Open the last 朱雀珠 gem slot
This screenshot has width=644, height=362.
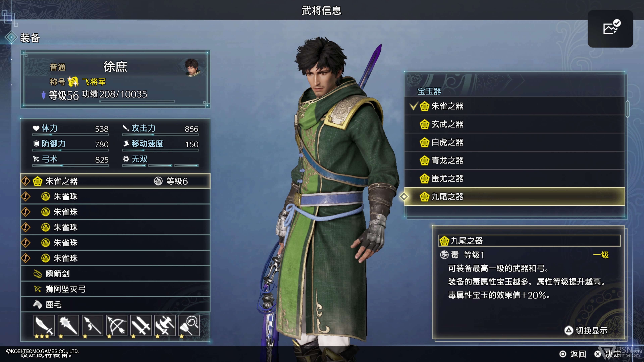(115, 258)
